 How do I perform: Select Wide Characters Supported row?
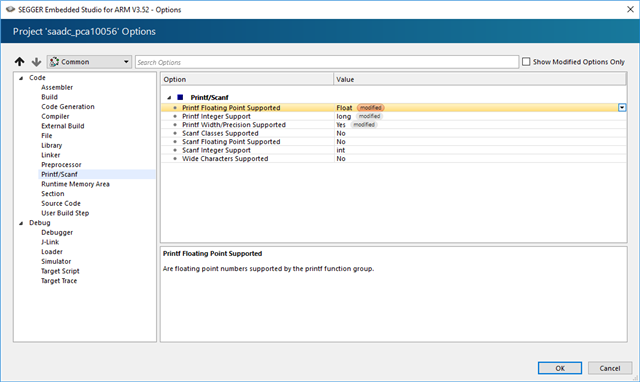393,159
